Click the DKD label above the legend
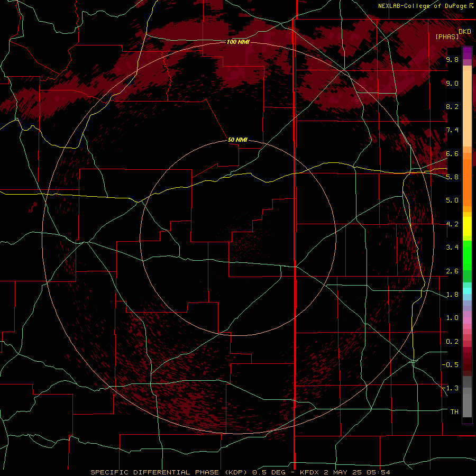Image resolution: width=476 pixels, height=476 pixels. [464, 31]
